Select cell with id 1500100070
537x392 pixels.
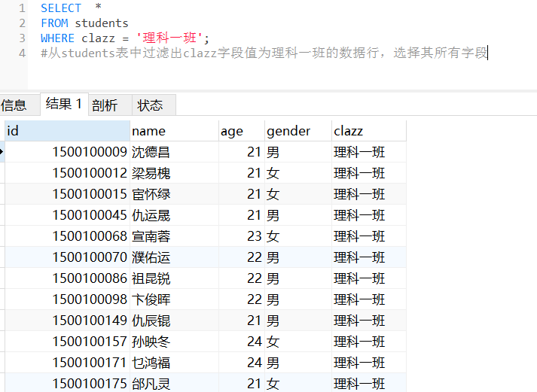[68, 257]
